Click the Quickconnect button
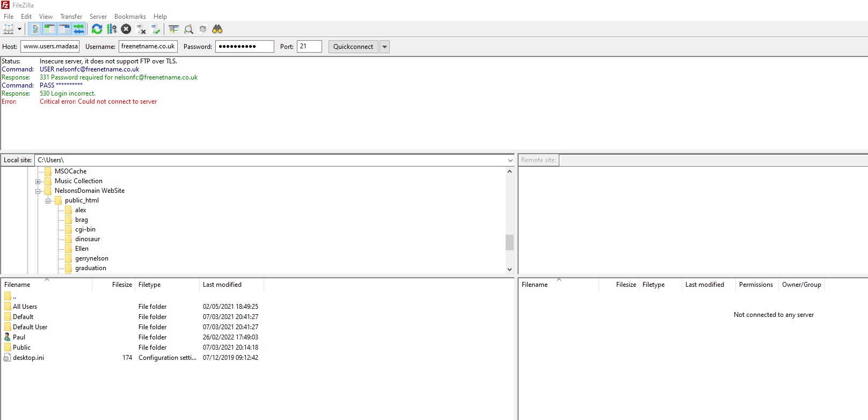Screen dimensions: 868x420 pyautogui.click(x=353, y=47)
